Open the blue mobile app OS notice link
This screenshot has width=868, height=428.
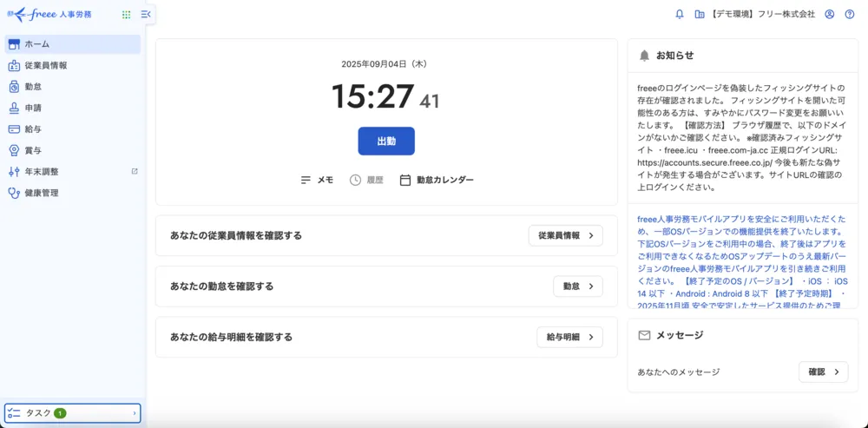[x=743, y=264]
